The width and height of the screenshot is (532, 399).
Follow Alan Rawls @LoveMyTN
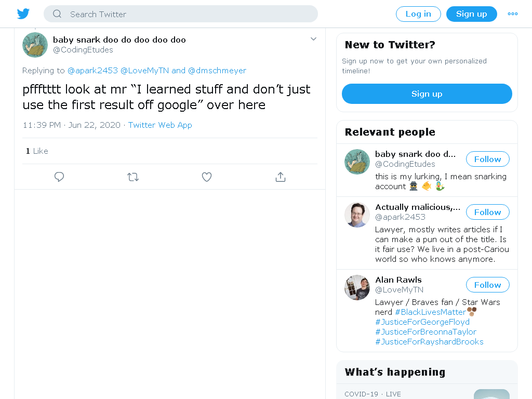pos(487,285)
